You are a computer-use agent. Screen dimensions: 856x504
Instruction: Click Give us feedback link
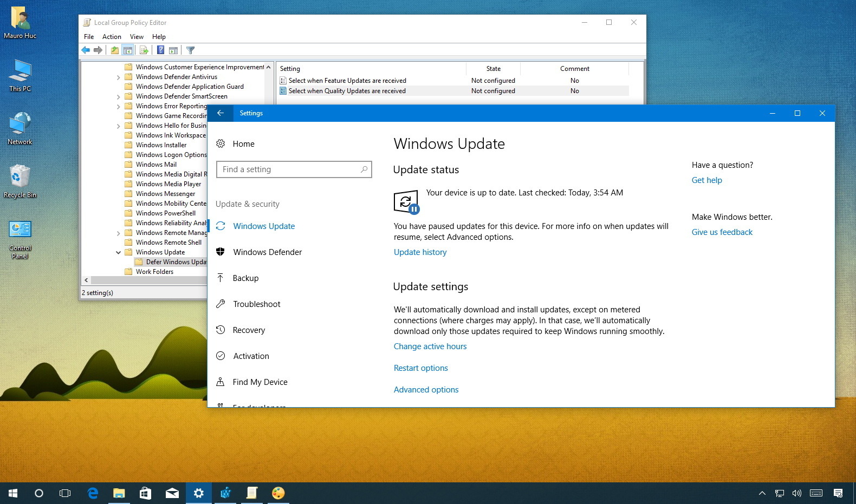point(722,232)
